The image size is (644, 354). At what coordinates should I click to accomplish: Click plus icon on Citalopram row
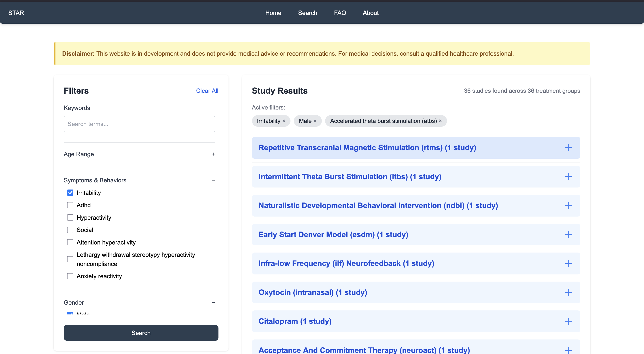click(568, 321)
